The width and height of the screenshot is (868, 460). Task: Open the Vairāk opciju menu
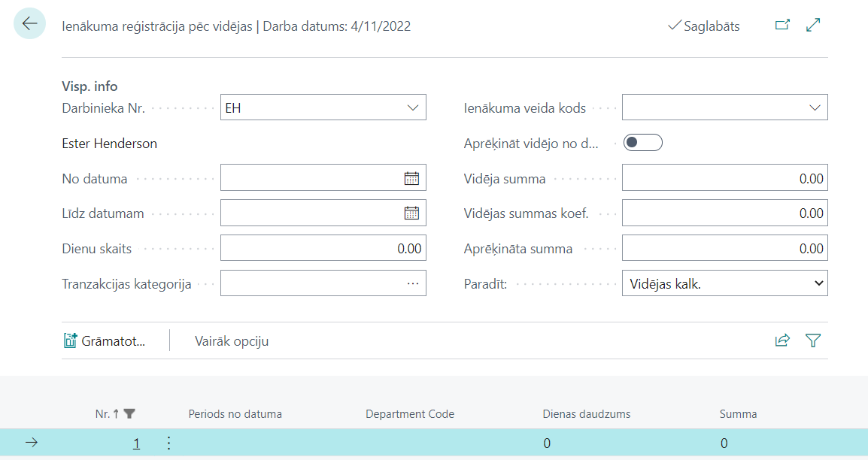(232, 341)
